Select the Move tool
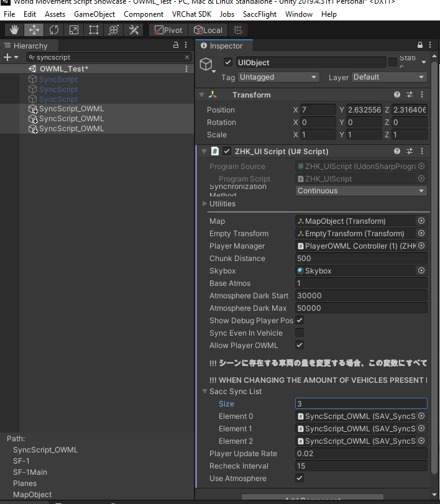This screenshot has height=504, width=440. point(34,30)
